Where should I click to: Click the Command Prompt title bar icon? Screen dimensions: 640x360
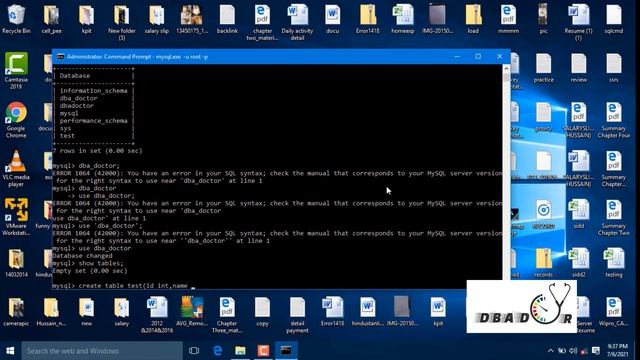pos(60,57)
